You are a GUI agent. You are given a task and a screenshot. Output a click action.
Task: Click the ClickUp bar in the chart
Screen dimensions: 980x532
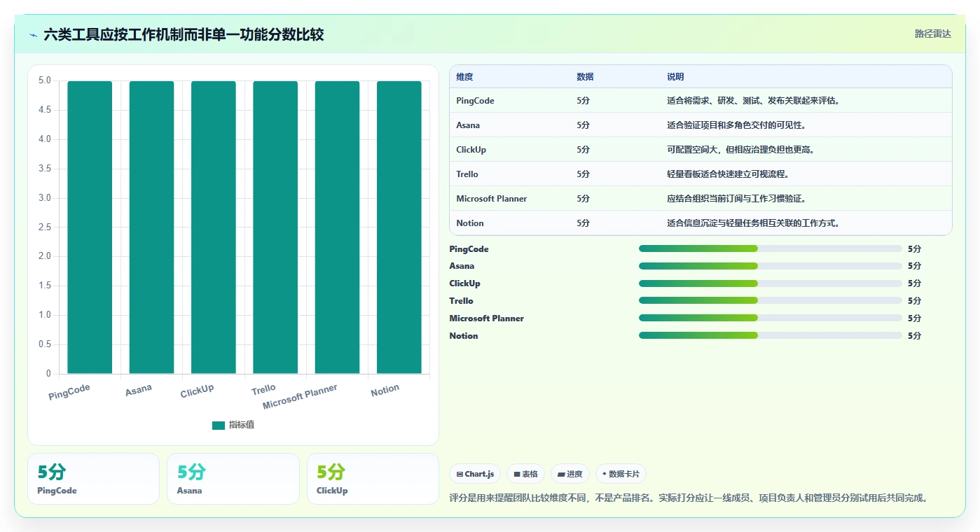214,227
